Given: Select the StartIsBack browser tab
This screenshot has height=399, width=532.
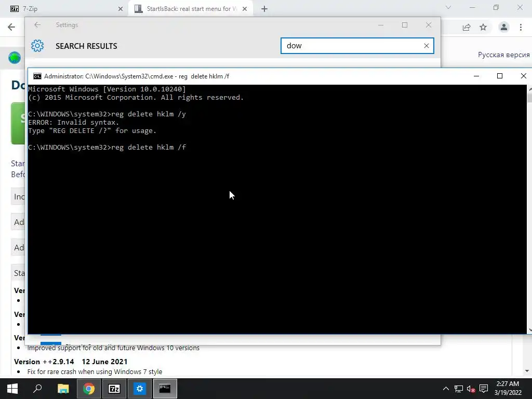Looking at the screenshot, I should click(190, 9).
